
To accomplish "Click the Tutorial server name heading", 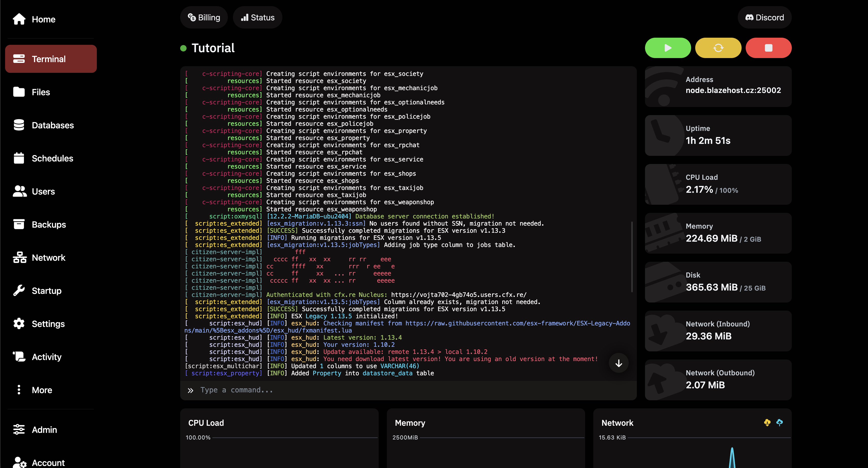I will point(213,48).
